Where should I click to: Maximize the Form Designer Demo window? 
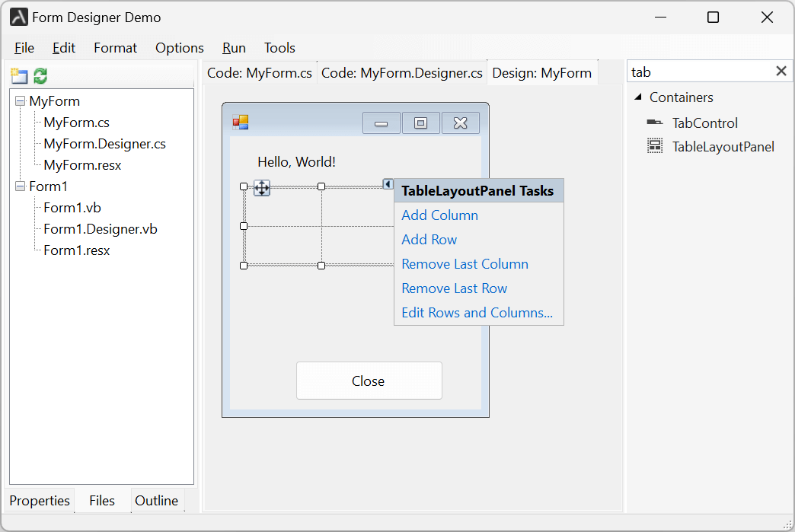[x=713, y=18]
